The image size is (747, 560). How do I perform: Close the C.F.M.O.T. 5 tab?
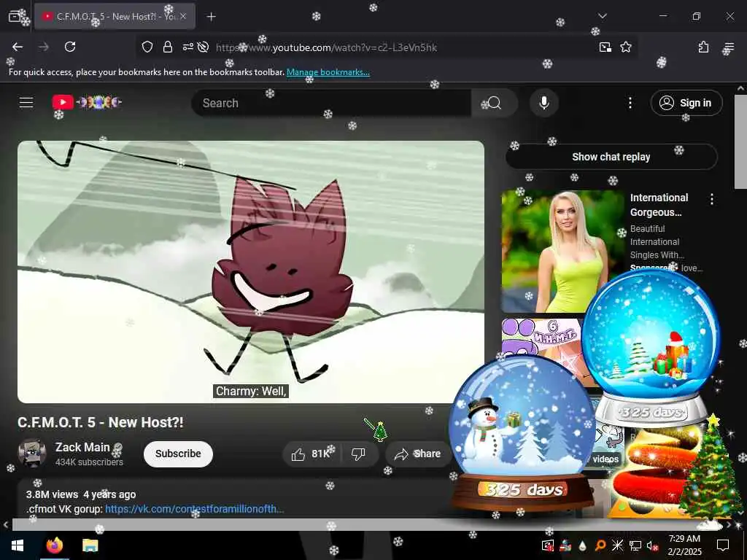click(x=183, y=16)
